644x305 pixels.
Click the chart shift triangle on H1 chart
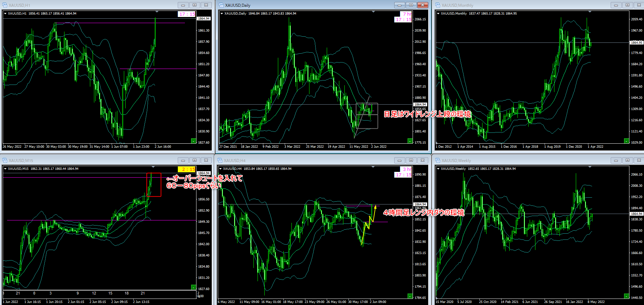(157, 12)
